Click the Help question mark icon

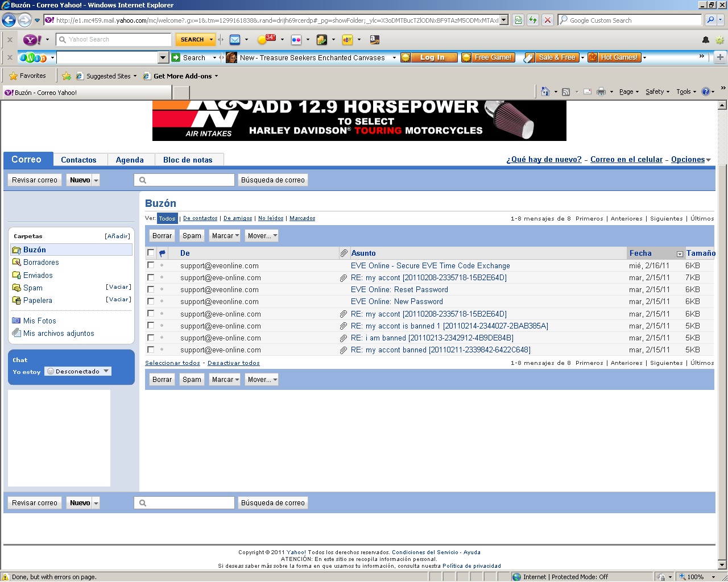point(706,92)
